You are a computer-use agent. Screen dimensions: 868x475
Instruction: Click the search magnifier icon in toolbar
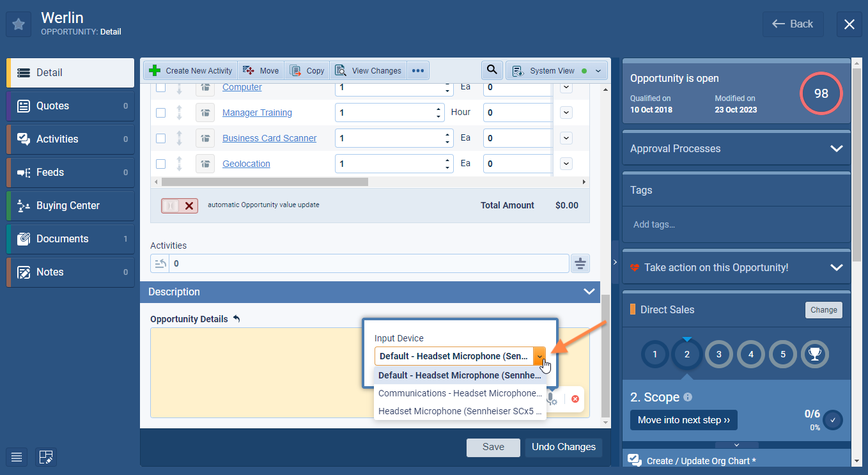point(491,70)
